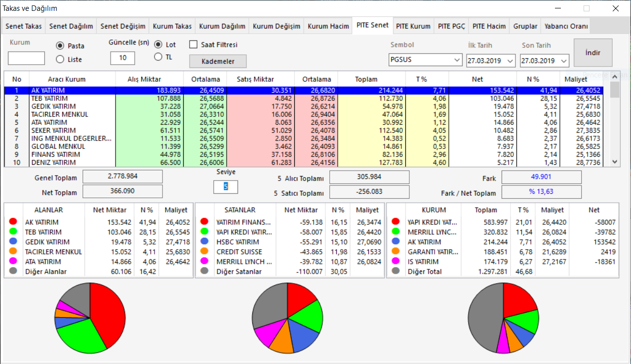Click the blue swatch beside HSBC YATIRIM
The width and height of the screenshot is (631, 364).
click(204, 242)
